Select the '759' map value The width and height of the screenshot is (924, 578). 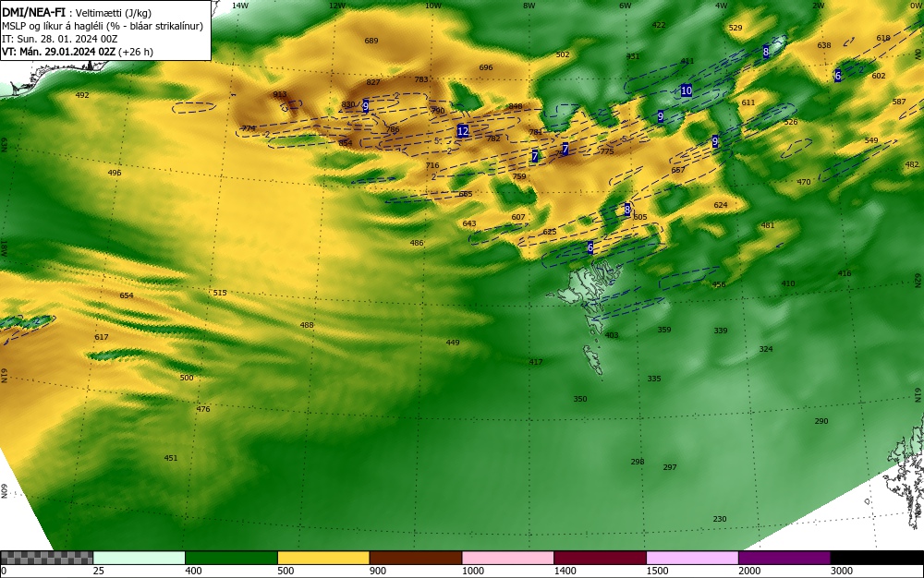click(x=519, y=176)
